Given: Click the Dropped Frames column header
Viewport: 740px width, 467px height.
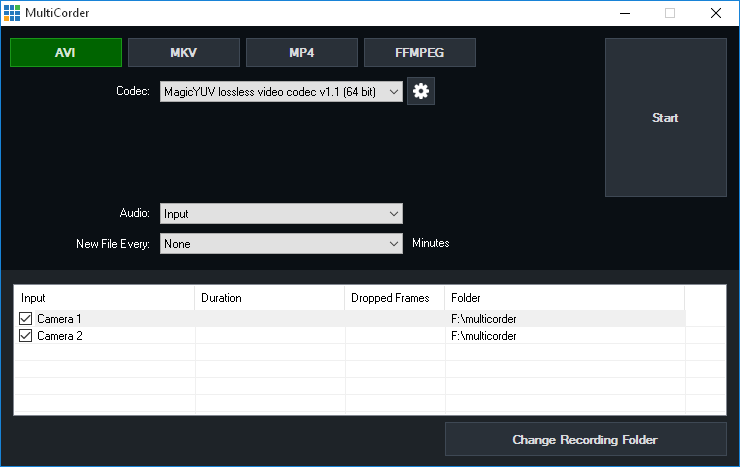Looking at the screenshot, I should [395, 298].
